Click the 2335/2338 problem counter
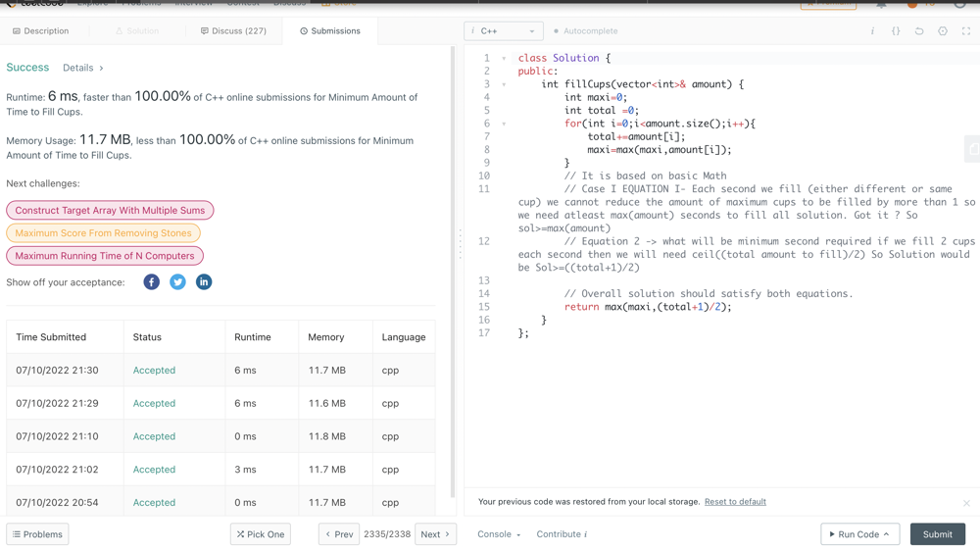 tap(387, 534)
